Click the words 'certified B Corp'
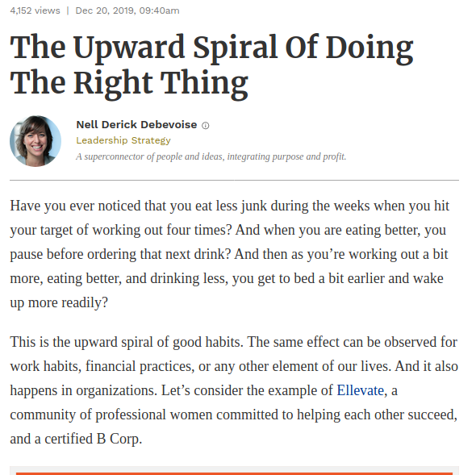Screen dimensions: 476x475 92,439
